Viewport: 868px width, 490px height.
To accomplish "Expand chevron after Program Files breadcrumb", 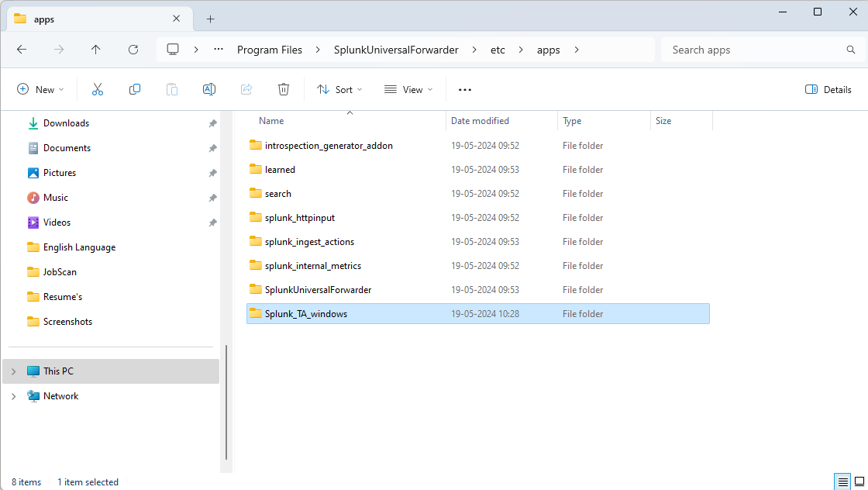I will point(318,50).
